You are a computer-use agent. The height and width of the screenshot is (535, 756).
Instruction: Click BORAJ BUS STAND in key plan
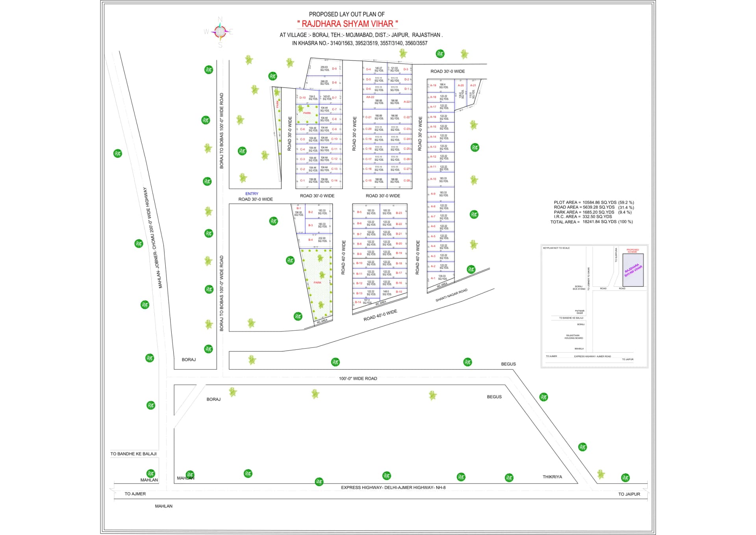coord(579,288)
